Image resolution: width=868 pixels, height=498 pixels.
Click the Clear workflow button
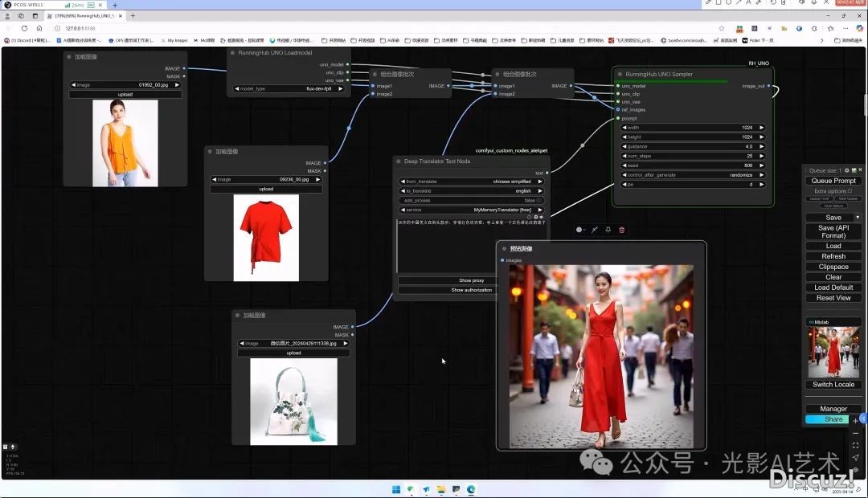coord(833,277)
